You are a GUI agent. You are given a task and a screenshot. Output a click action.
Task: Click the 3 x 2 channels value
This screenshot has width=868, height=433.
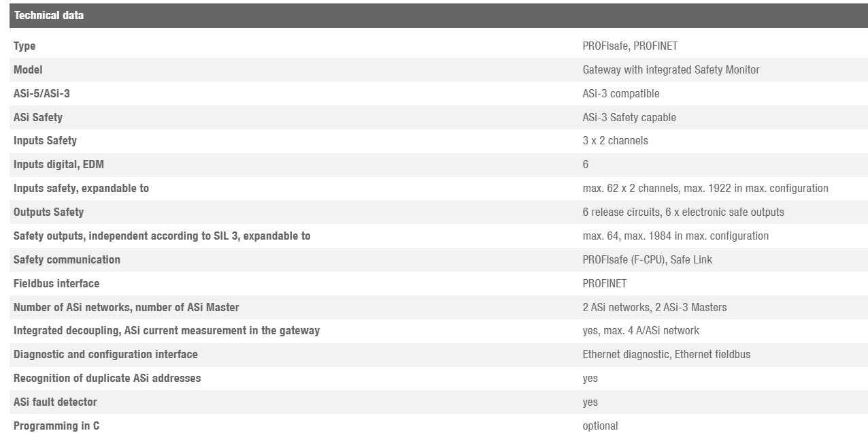point(615,141)
